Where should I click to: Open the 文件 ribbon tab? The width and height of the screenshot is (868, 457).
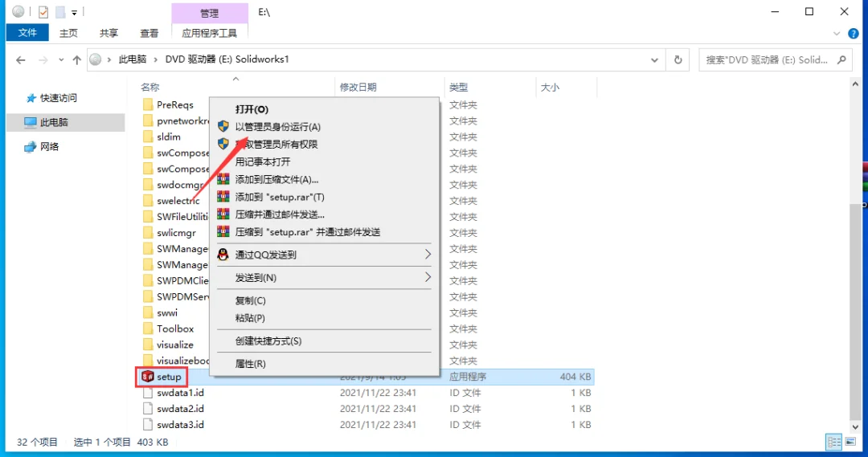(27, 33)
